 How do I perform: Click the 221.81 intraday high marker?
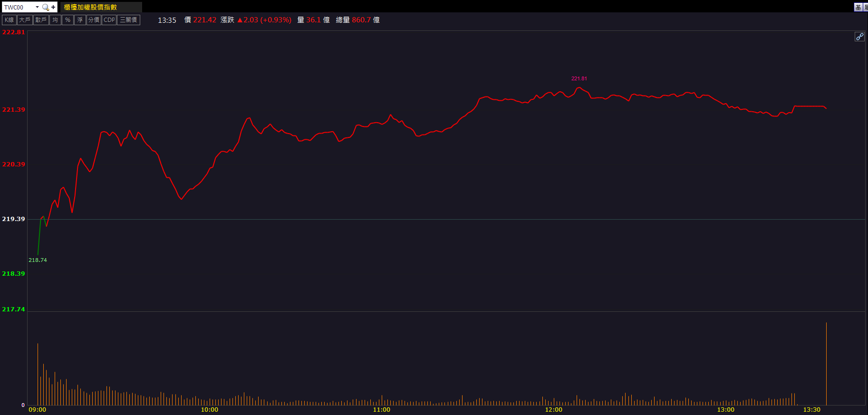pos(579,79)
